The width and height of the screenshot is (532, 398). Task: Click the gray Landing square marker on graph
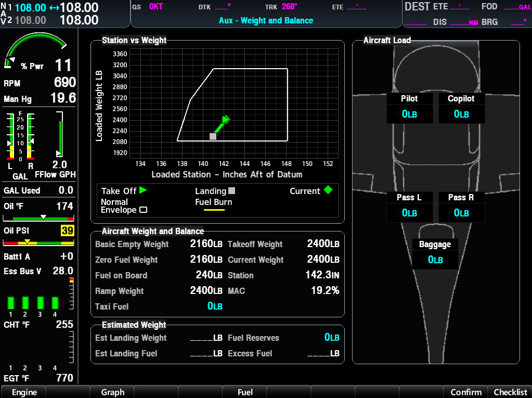[x=213, y=136]
